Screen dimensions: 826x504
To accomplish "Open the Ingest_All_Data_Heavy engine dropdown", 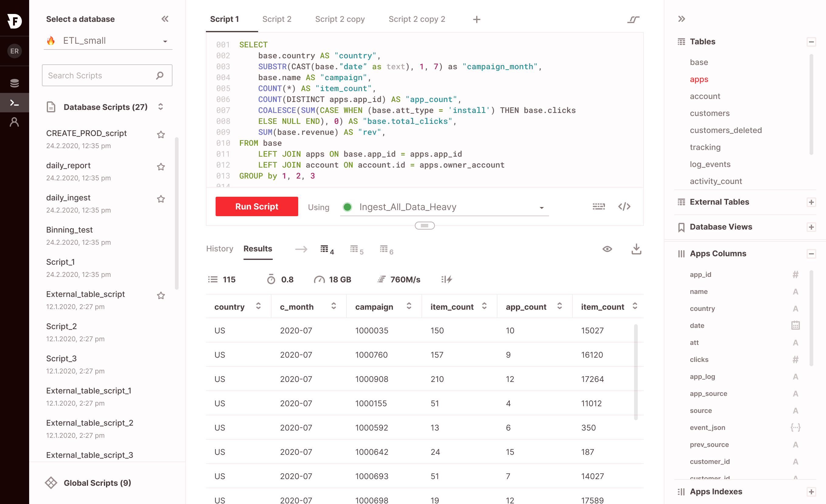I will click(x=541, y=207).
